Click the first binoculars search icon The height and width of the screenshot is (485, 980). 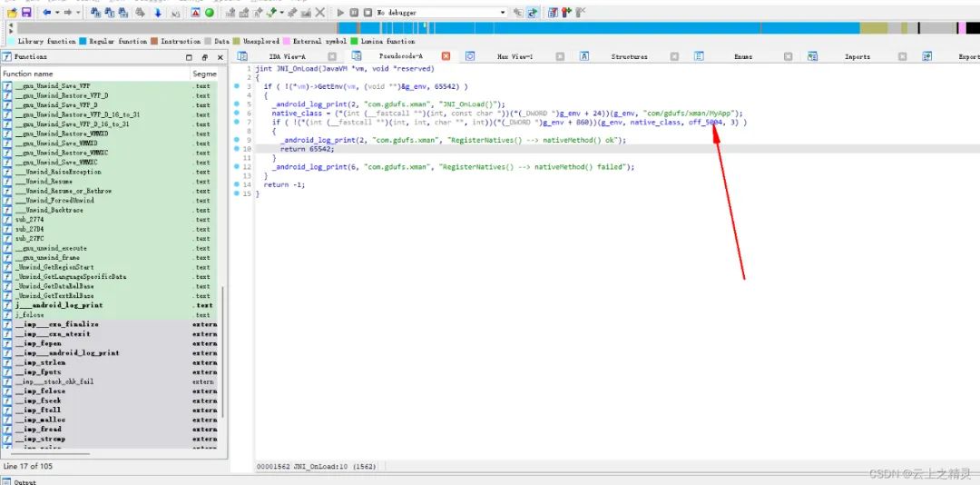click(95, 13)
